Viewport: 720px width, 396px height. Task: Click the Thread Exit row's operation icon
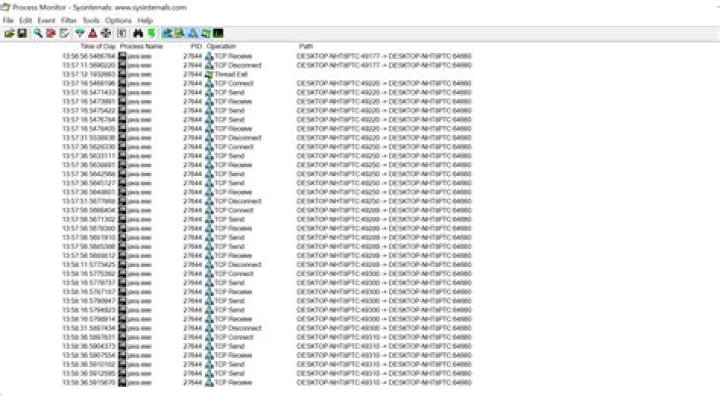point(209,74)
